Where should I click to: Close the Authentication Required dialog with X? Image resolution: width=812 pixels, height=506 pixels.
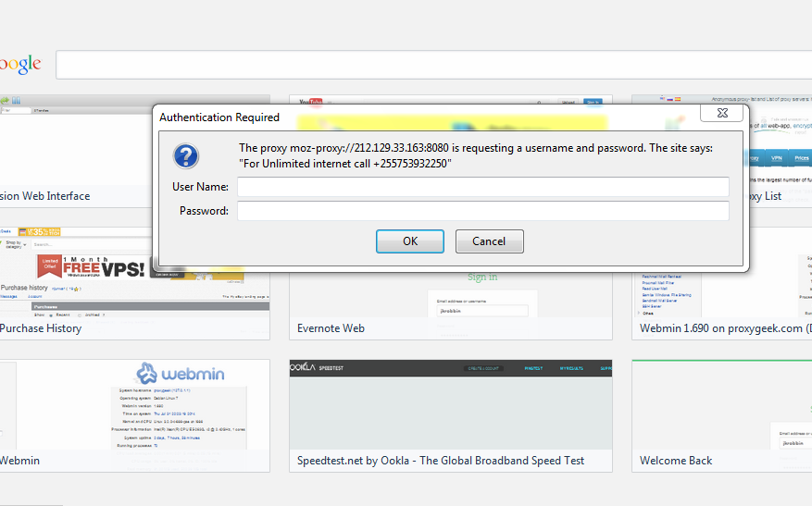point(722,113)
